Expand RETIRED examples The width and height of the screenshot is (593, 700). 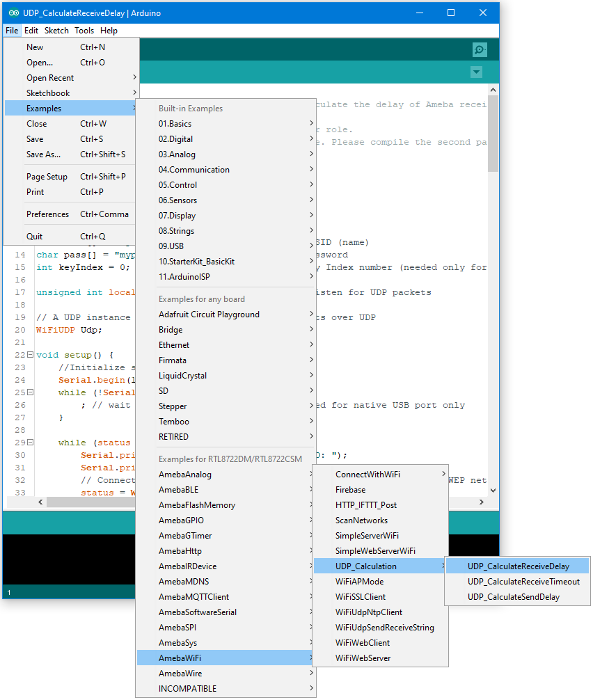point(226,436)
